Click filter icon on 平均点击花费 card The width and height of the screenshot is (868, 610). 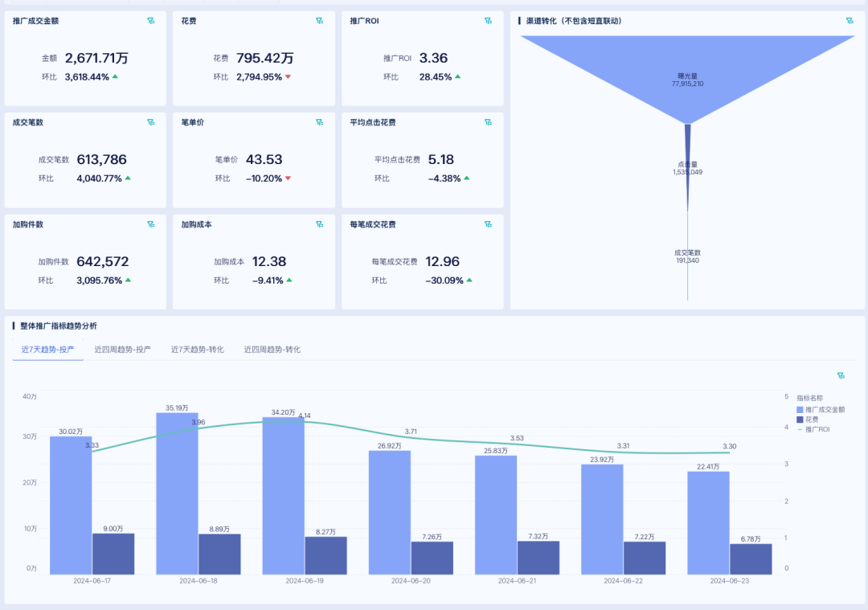pos(489,122)
